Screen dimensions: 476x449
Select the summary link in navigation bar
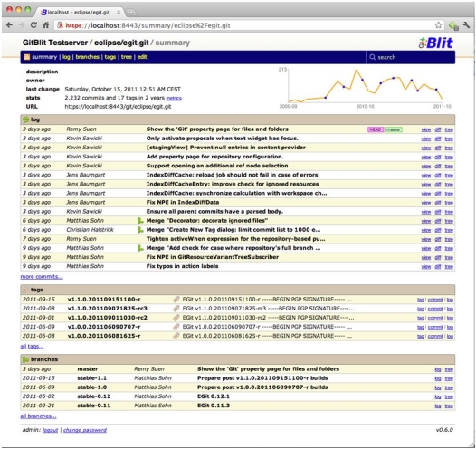tap(44, 57)
